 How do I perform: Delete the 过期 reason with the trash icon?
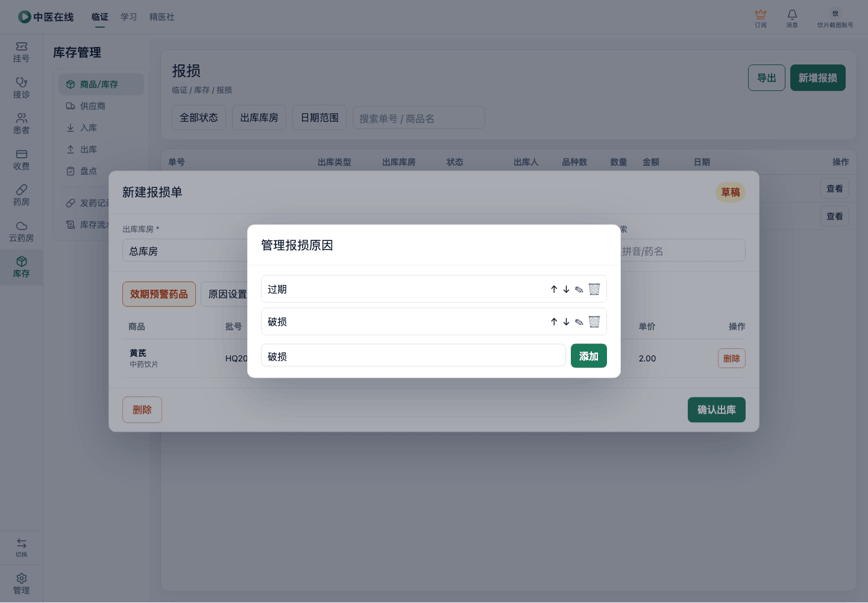click(594, 289)
